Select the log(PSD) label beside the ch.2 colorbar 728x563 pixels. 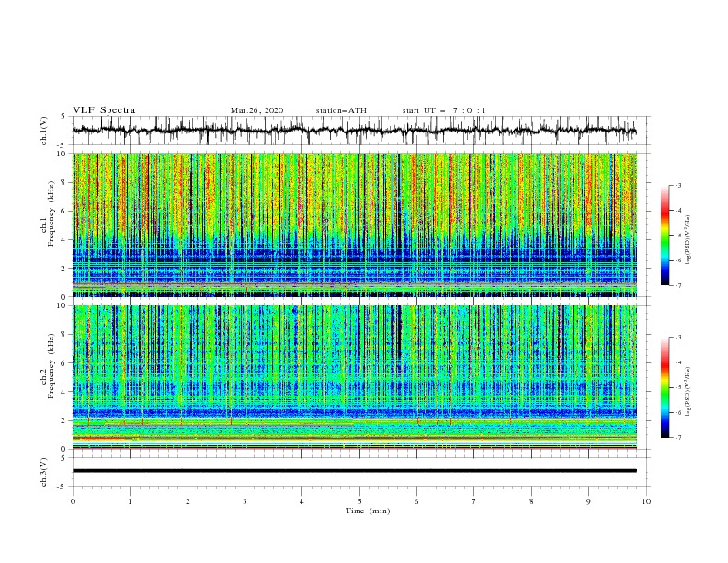[688, 392]
